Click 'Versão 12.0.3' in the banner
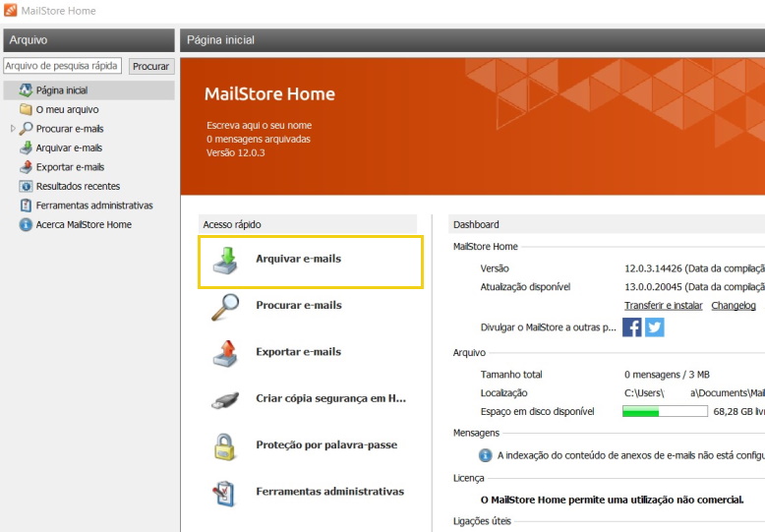 coord(236,152)
